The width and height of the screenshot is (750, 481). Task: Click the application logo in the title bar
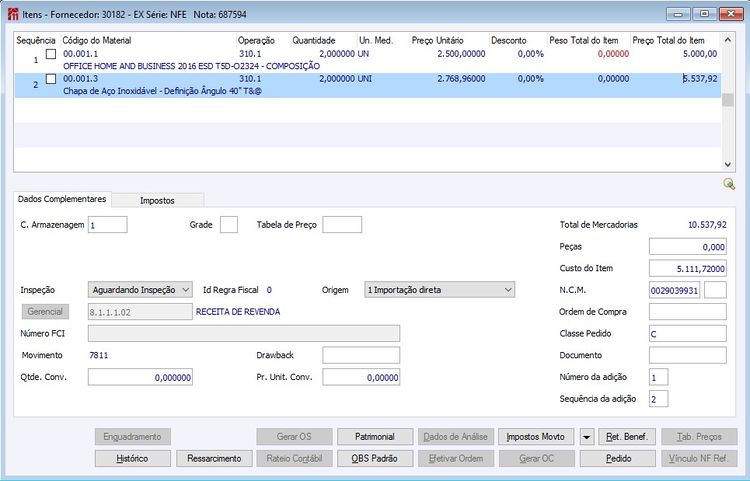pyautogui.click(x=13, y=14)
